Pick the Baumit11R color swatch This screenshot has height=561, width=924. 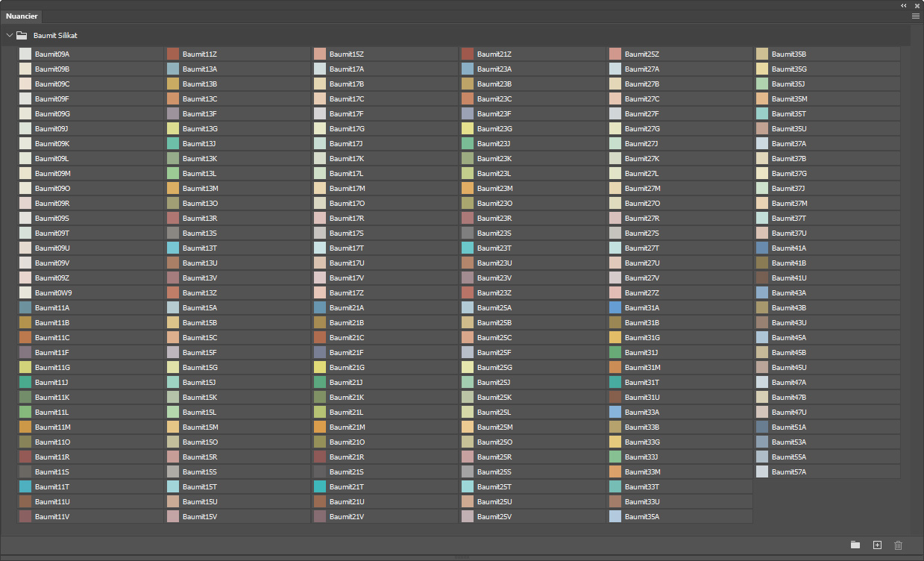point(25,457)
